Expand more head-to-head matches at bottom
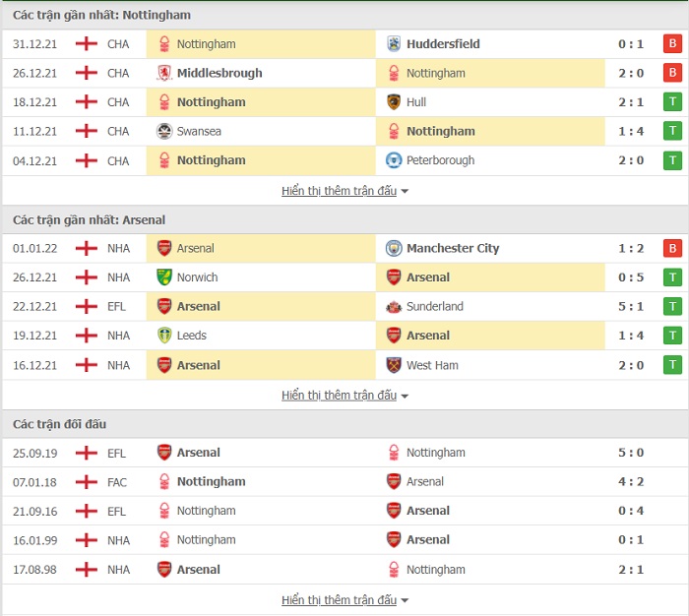689x616 pixels. coord(344,599)
